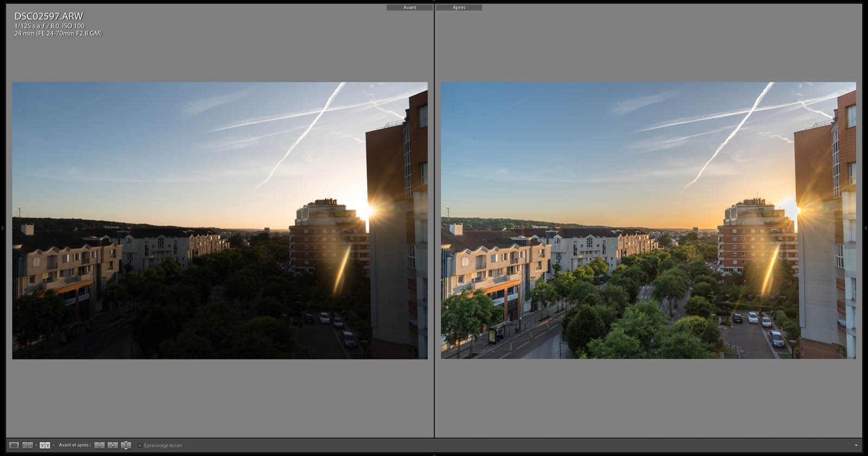Enable Epreuvage écran checkbox
The image size is (868, 456).
pyautogui.click(x=140, y=446)
